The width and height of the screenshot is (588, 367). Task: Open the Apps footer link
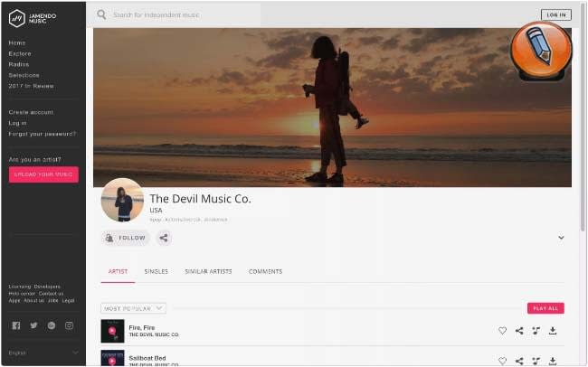click(x=14, y=301)
